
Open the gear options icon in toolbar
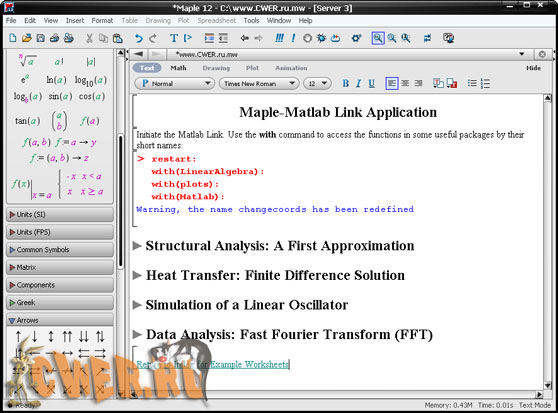click(x=356, y=38)
